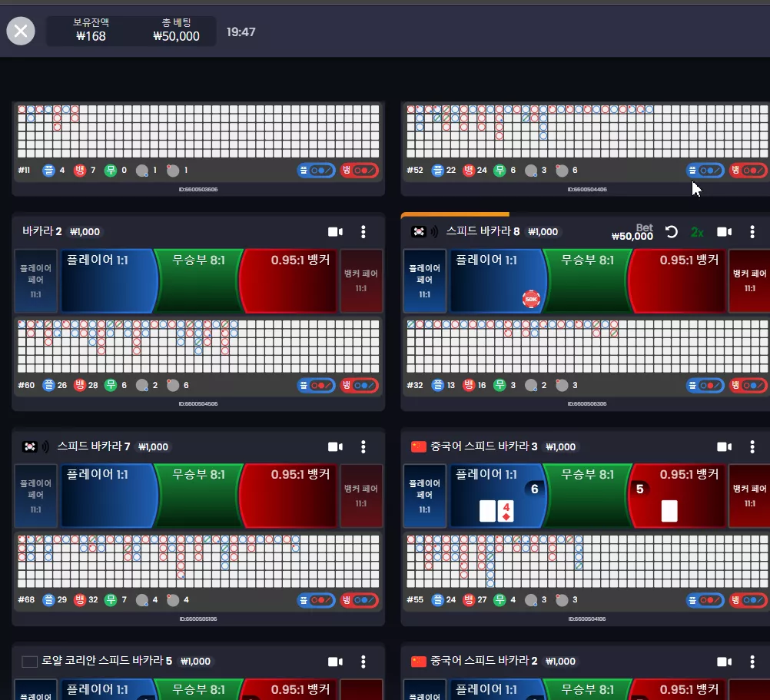This screenshot has height=700, width=770.
Task: Bet on 뱅커 페어 in 바카라 2
Action: (361, 280)
